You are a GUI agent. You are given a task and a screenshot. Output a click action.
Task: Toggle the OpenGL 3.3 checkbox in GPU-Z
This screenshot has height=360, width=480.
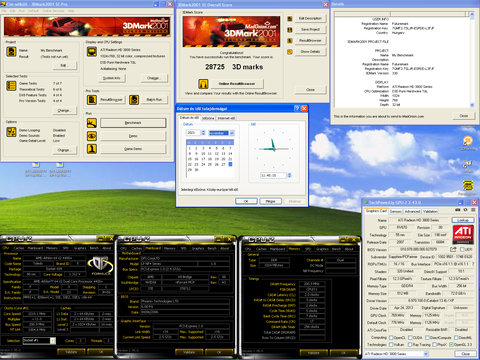[452, 344]
